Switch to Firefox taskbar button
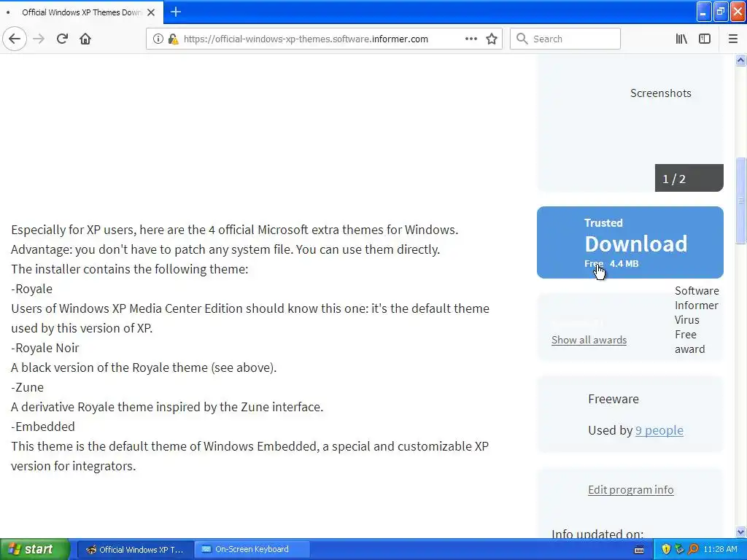The width and height of the screenshot is (747, 560). pyautogui.click(x=136, y=550)
